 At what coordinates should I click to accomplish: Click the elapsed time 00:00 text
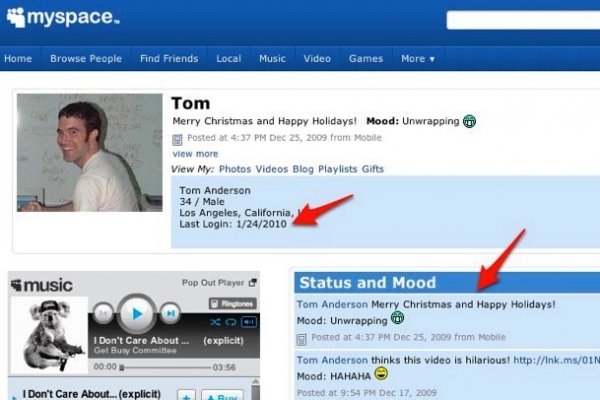pos(105,367)
